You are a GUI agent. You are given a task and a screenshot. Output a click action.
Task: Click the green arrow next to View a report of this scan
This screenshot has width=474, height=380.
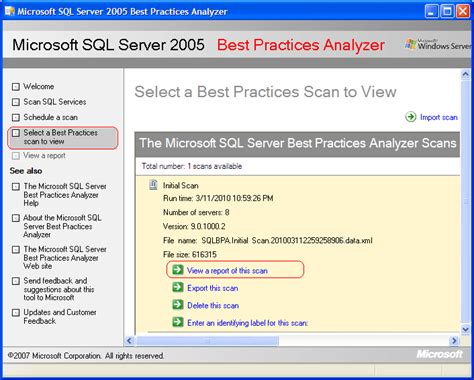click(x=178, y=270)
